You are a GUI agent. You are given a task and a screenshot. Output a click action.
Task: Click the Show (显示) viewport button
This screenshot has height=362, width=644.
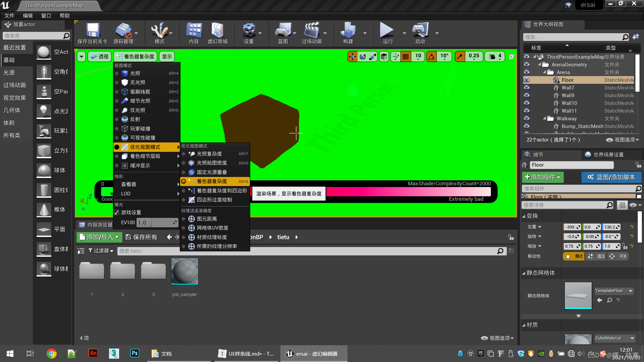coord(167,57)
